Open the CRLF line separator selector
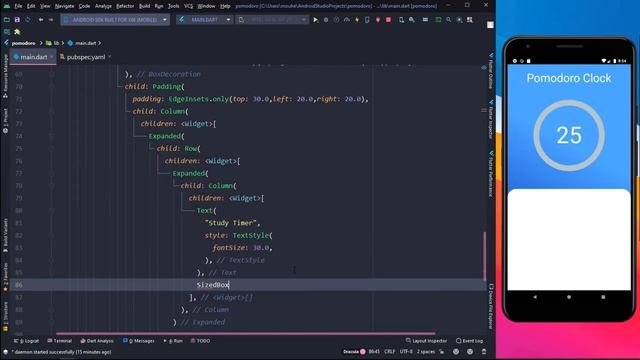Screen dimensions: 640x360 [389, 351]
